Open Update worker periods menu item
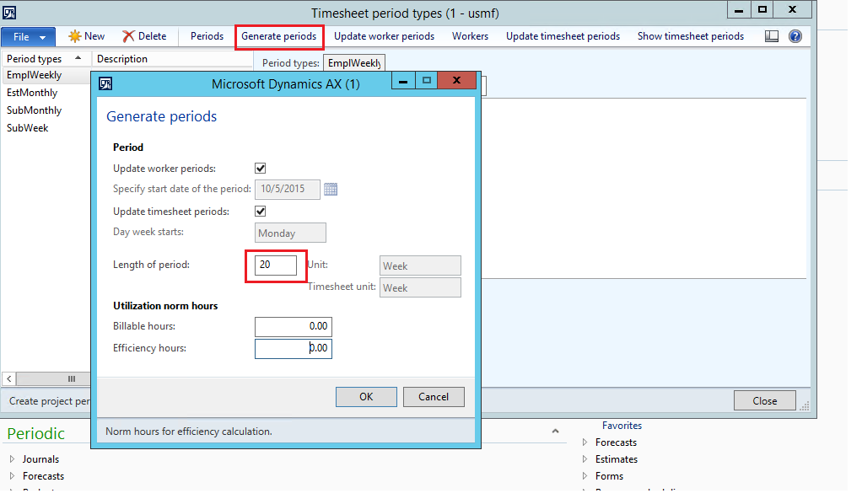Image resolution: width=862 pixels, height=504 pixels. click(384, 36)
